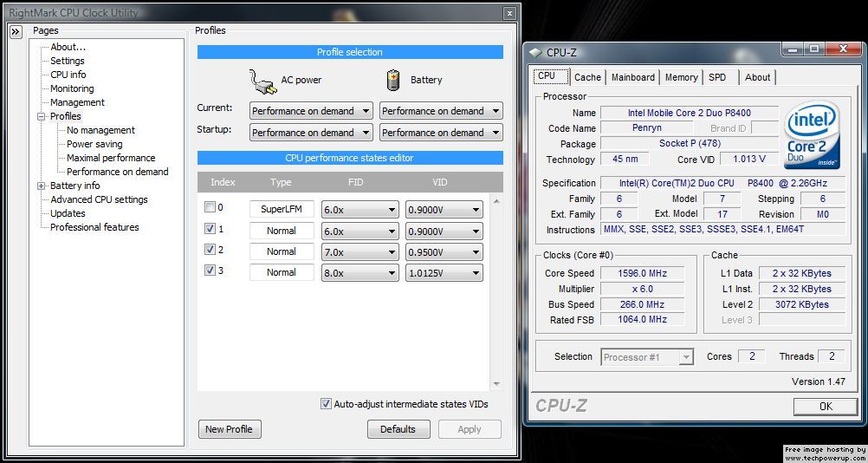868x463 pixels.
Task: Open the About... page in the tree
Action: 68,47
